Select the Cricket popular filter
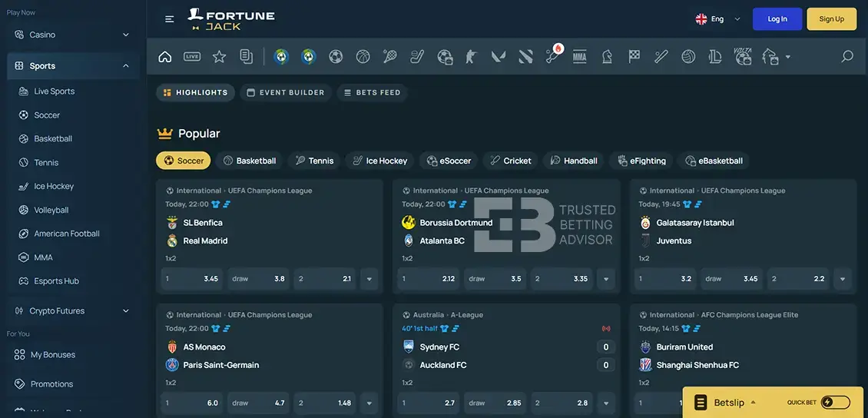Viewport: 868px width, 418px height. coord(510,161)
